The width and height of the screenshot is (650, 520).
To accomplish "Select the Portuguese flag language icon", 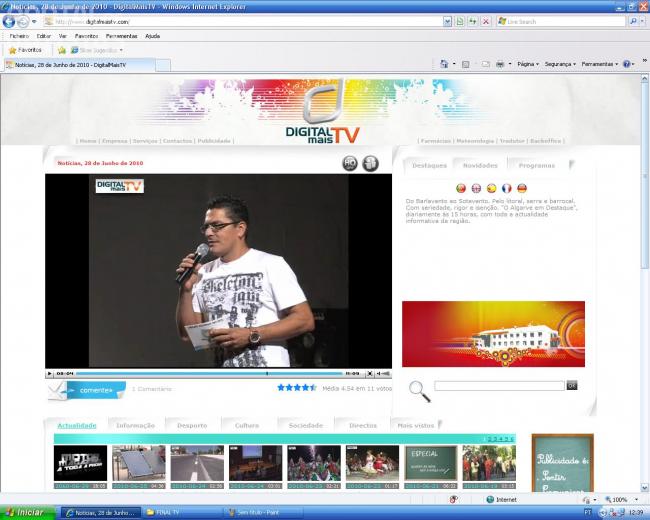I will coord(461,188).
